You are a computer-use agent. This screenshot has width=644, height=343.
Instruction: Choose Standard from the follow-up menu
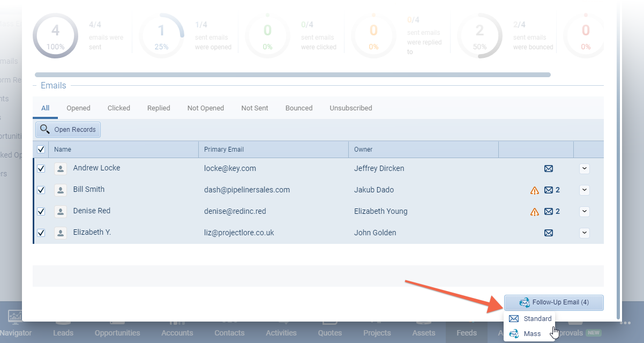tap(530, 319)
